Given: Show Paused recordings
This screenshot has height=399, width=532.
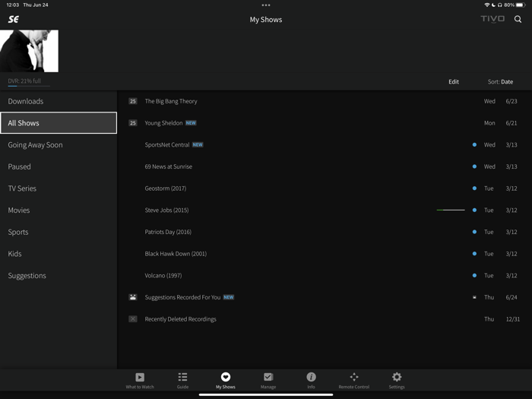Looking at the screenshot, I should (x=59, y=166).
